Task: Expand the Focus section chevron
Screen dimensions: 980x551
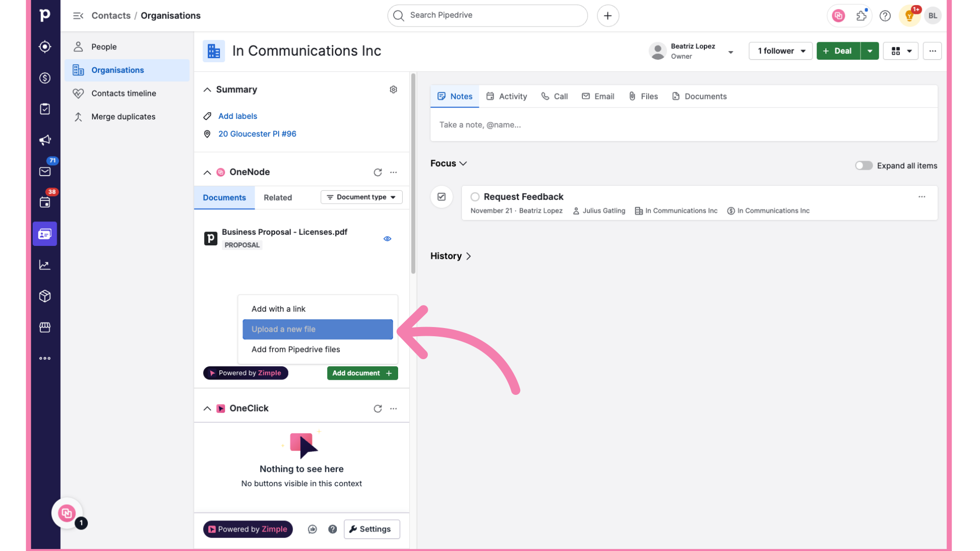Action: click(463, 164)
